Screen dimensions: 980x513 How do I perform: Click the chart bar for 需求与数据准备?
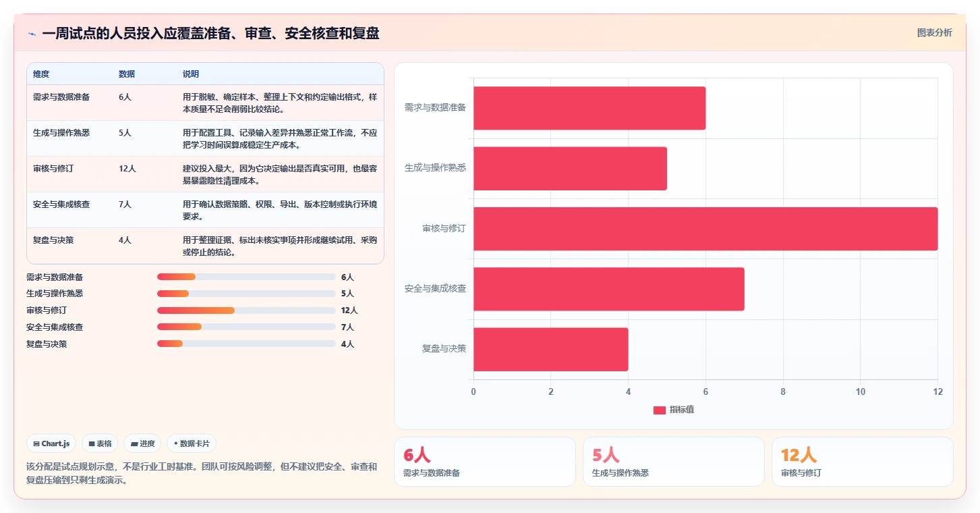click(589, 108)
